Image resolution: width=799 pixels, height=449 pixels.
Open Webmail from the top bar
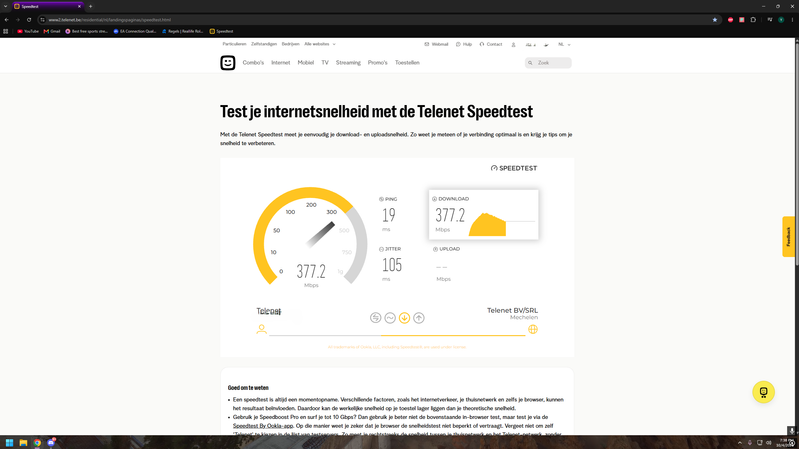[436, 44]
